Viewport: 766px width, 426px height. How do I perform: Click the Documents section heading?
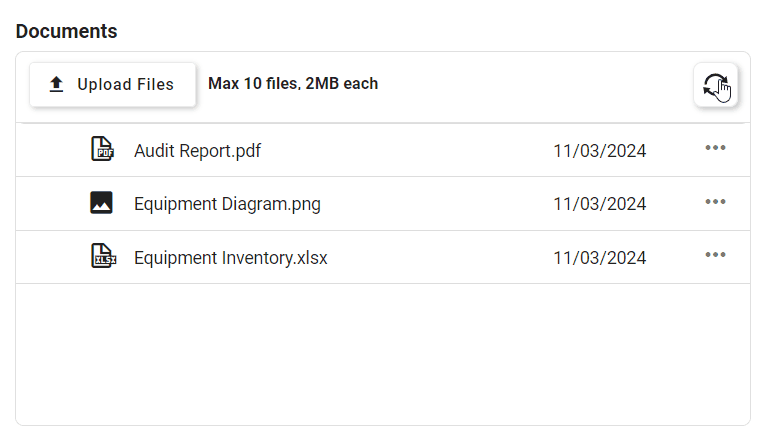coord(67,31)
